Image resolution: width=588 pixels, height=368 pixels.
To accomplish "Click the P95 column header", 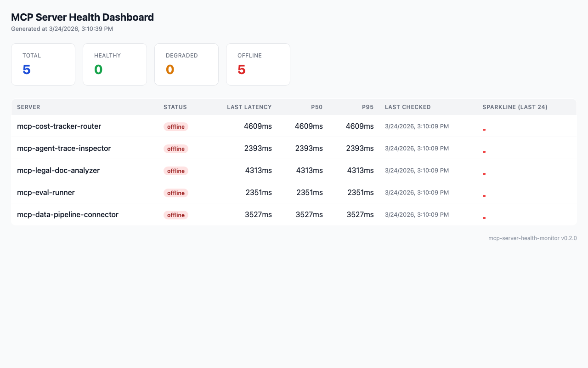I will [x=368, y=107].
